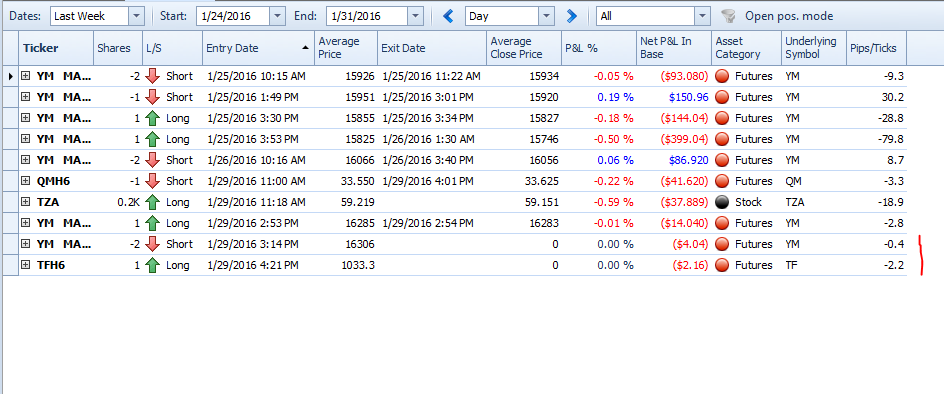Screen dimensions: 944x394
Task: Sort by the Ticker column header
Action: 57,48
